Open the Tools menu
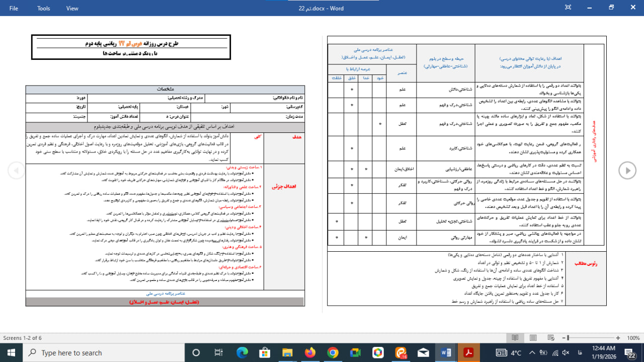 [x=44, y=8]
